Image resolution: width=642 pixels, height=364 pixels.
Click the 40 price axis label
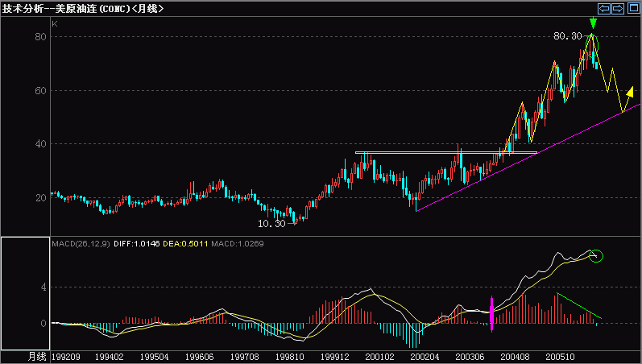(x=40, y=144)
